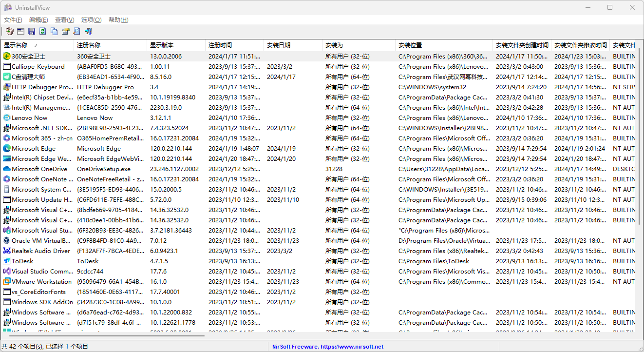Click the Realtek Audio Driver icon

[7, 251]
